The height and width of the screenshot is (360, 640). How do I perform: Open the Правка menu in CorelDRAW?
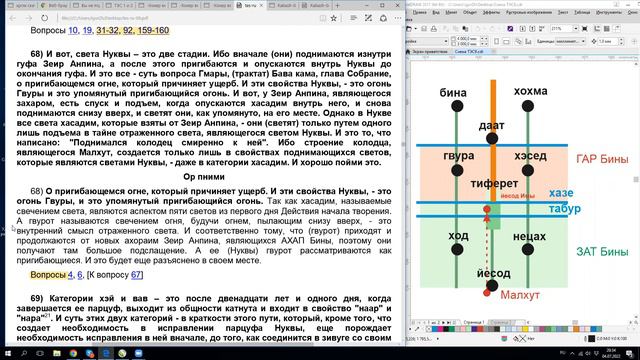tap(419, 12)
